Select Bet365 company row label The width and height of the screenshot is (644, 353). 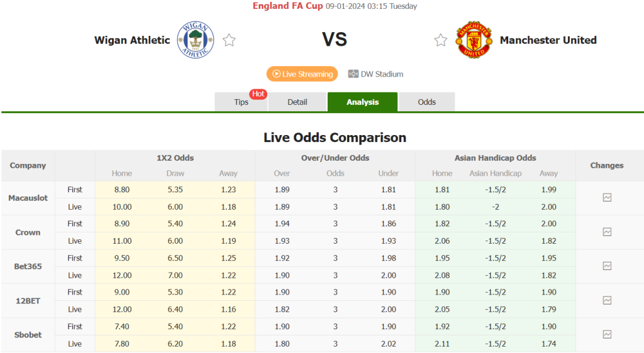(28, 266)
